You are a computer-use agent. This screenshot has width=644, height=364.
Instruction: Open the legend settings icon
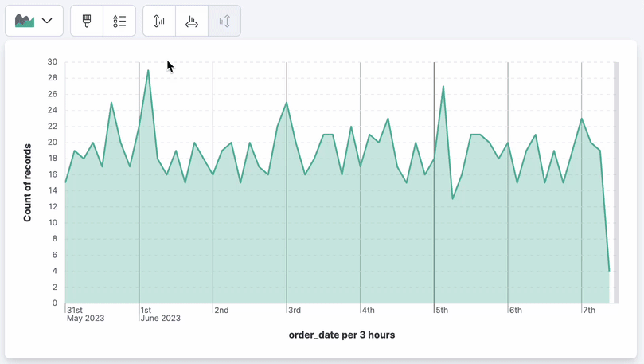119,21
